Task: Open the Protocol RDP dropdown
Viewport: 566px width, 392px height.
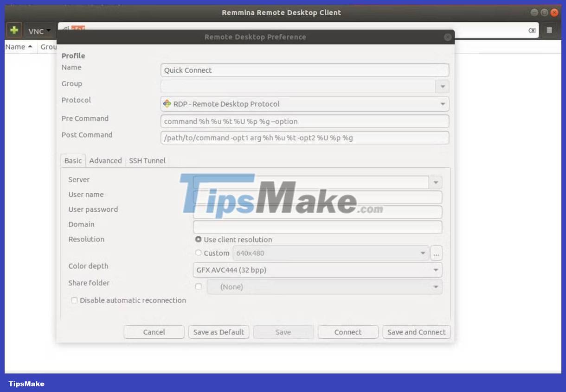Action: 305,104
